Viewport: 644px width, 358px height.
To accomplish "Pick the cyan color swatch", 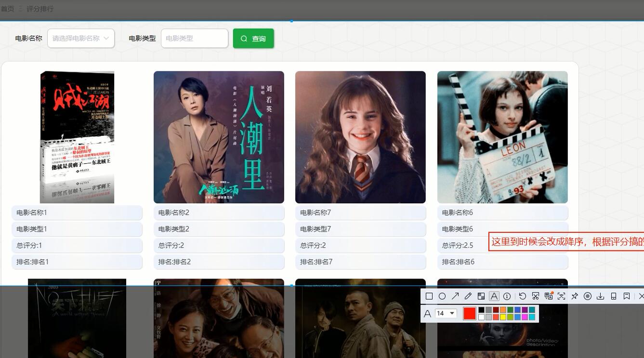I will [x=532, y=317].
